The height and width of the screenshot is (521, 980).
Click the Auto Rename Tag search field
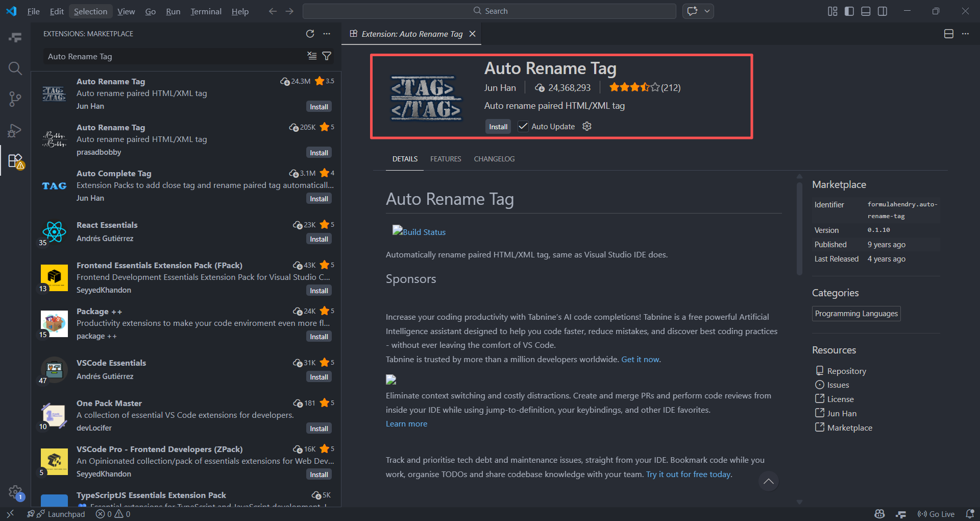point(174,56)
